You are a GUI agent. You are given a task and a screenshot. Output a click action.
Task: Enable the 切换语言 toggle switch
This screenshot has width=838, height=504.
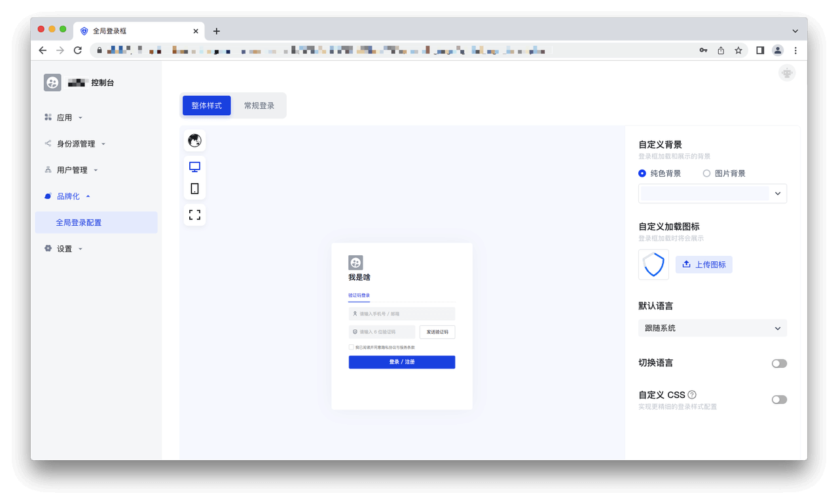(778, 363)
